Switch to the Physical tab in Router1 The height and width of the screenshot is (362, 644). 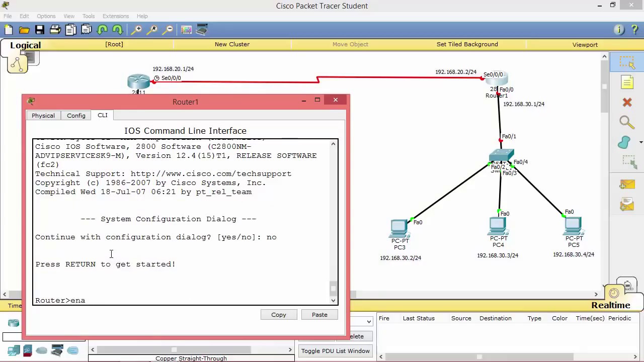pyautogui.click(x=43, y=116)
